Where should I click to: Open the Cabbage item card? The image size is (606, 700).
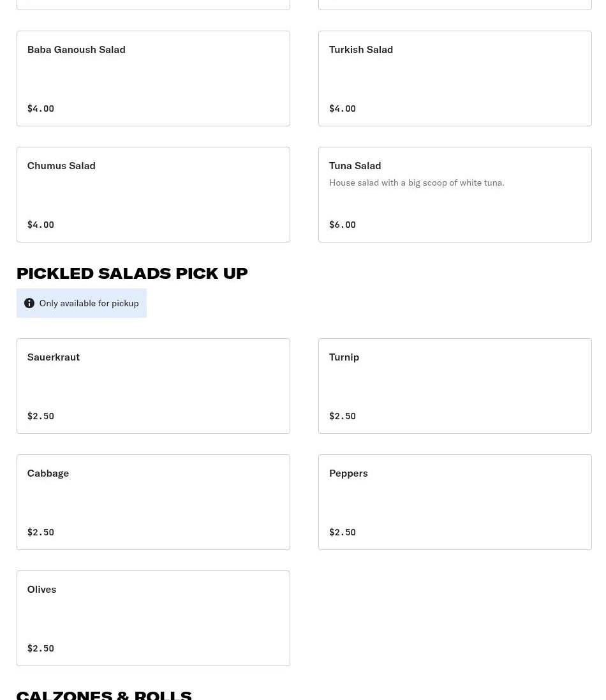click(x=153, y=502)
